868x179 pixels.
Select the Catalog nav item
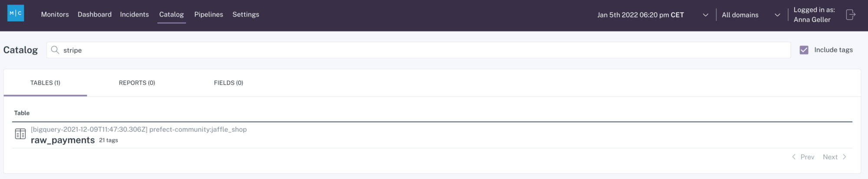pyautogui.click(x=171, y=14)
